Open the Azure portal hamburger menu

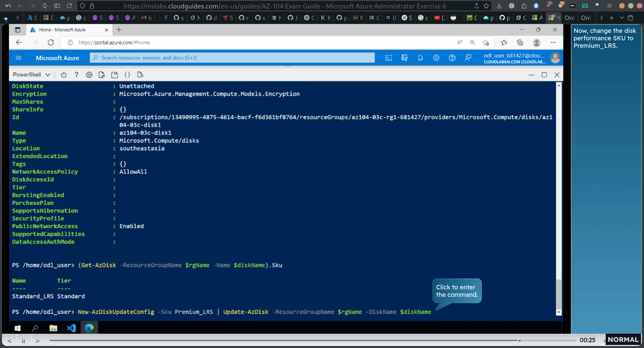click(x=19, y=58)
